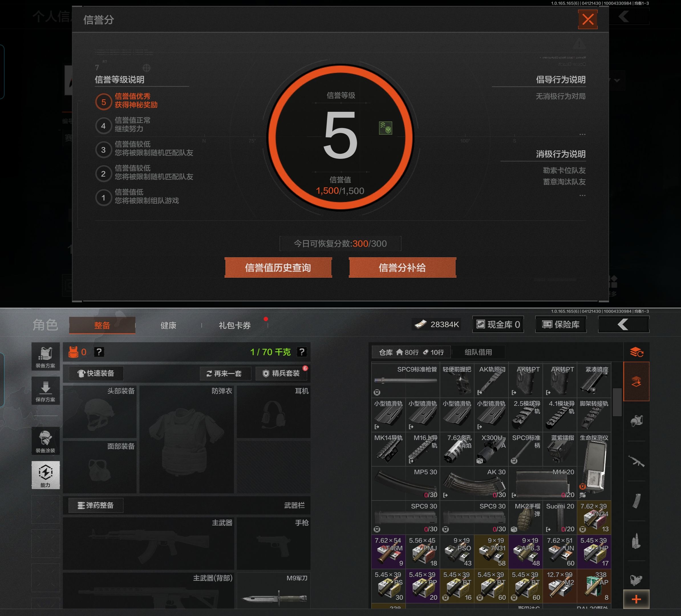Click the 信誉值历史查询 button
Image resolution: width=681 pixels, height=616 pixels.
point(278,268)
